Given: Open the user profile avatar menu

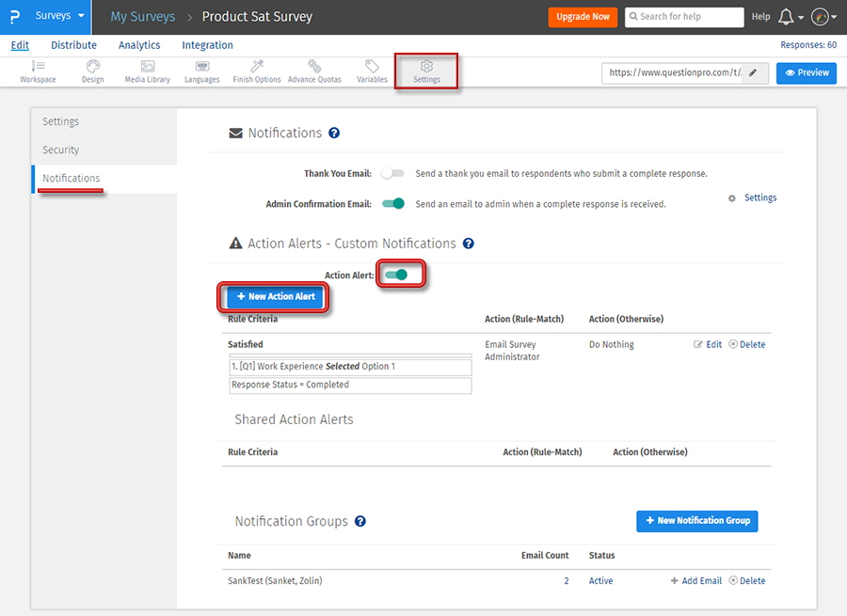Looking at the screenshot, I should click(x=823, y=17).
